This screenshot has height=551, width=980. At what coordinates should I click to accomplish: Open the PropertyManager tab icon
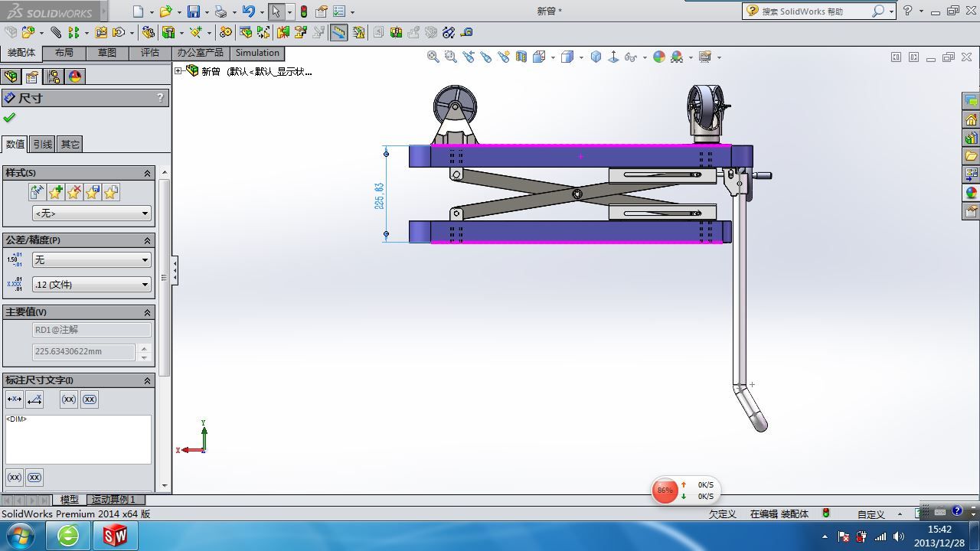[x=32, y=77]
